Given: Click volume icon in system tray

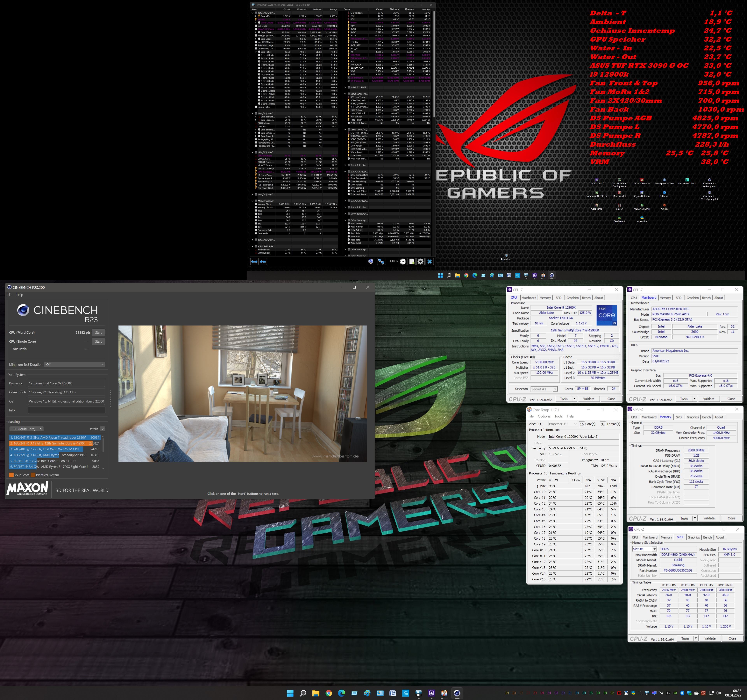Looking at the screenshot, I should tap(718, 693).
